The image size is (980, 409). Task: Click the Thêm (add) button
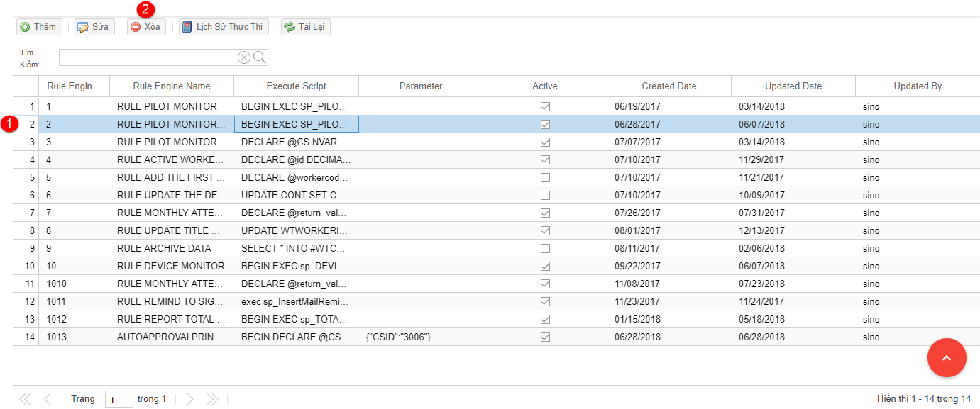point(38,27)
